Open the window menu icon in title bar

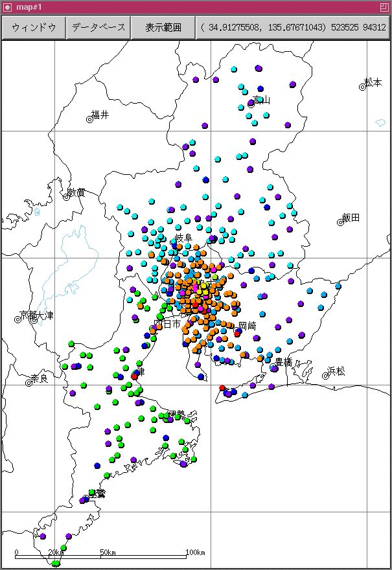coord(8,6)
